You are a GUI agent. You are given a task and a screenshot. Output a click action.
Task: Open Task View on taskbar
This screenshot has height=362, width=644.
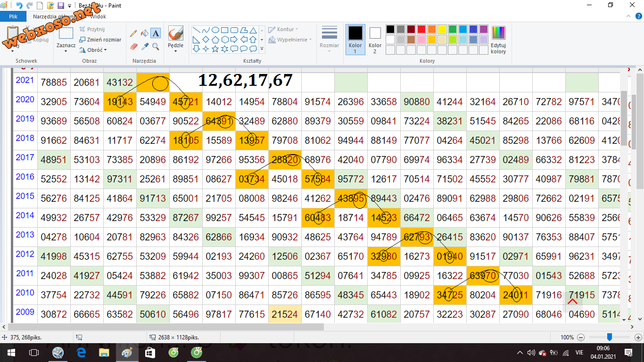point(34,353)
